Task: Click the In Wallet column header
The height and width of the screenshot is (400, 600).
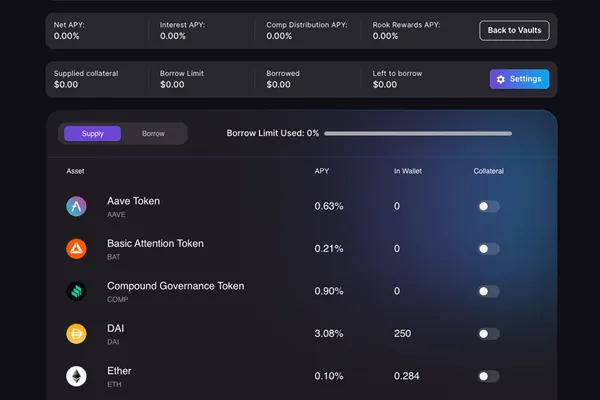Action: [x=408, y=171]
